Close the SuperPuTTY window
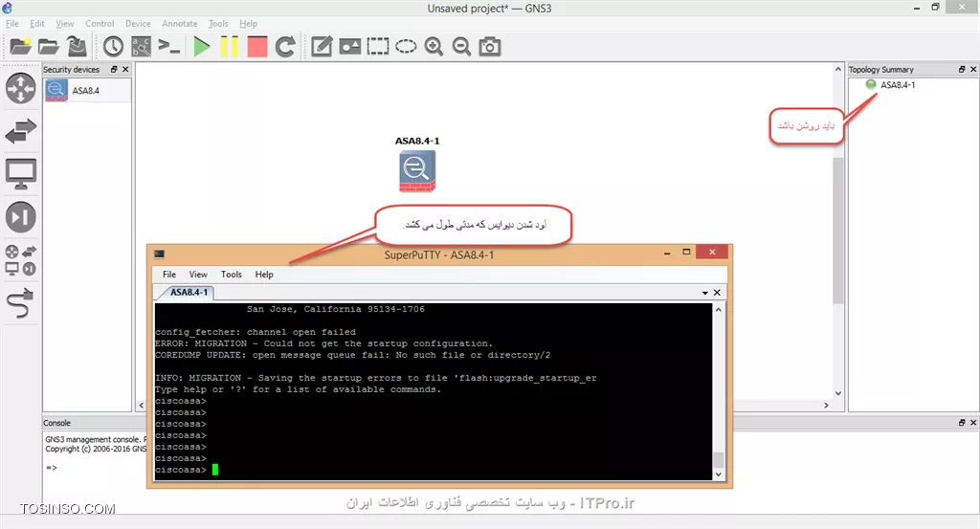This screenshot has width=980, height=529. tap(712, 252)
